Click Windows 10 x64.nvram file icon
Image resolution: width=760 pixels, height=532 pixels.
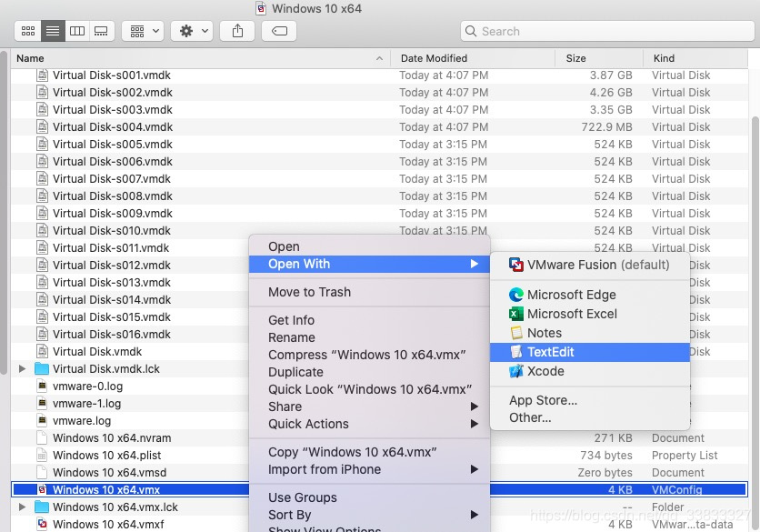click(x=42, y=438)
